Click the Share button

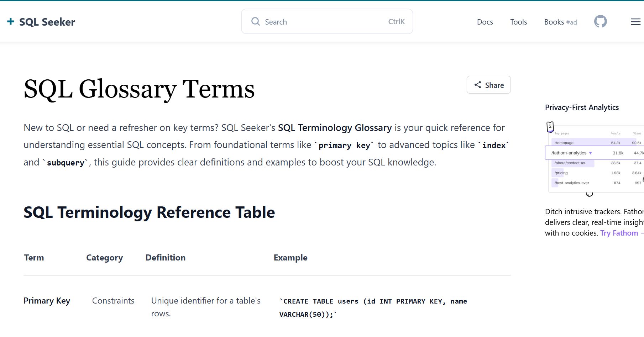pyautogui.click(x=488, y=85)
